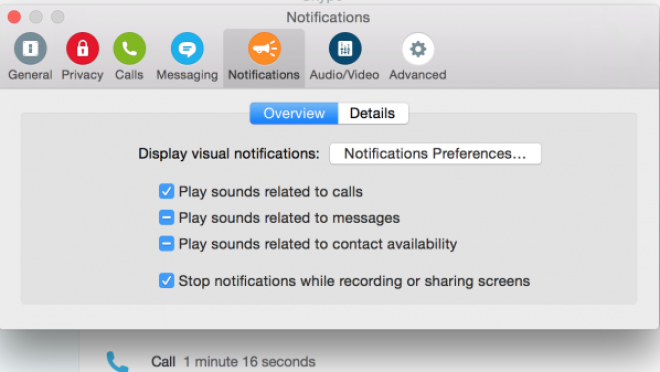Viewport: 660px width, 372px height.
Task: Click the Privacy label in the toolbar
Action: pos(82,75)
